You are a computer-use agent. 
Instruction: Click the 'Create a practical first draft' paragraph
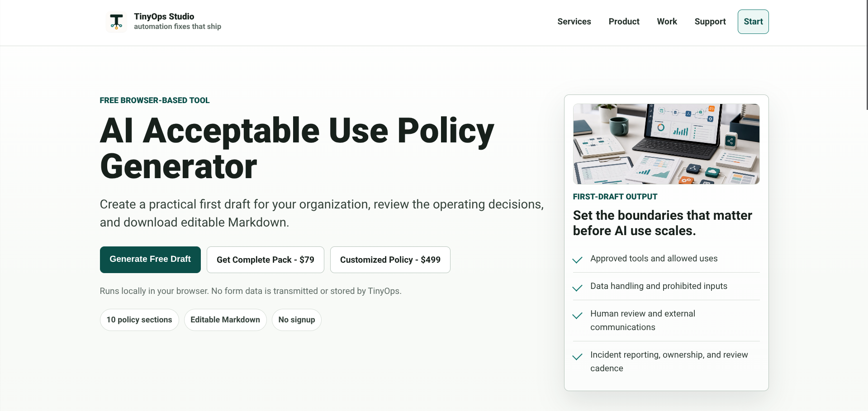pos(322,213)
